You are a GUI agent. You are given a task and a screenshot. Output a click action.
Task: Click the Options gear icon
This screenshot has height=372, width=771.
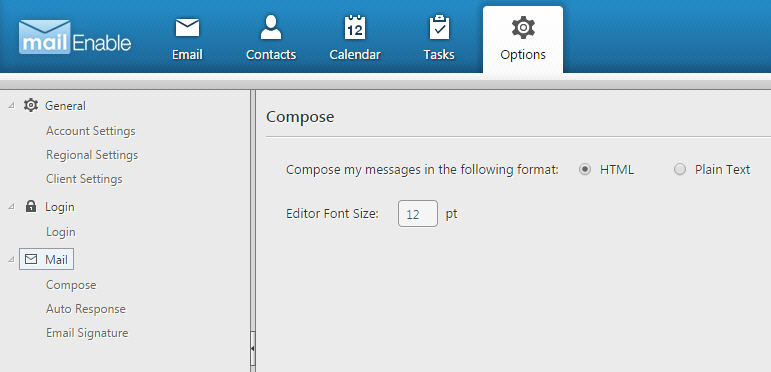(x=523, y=28)
